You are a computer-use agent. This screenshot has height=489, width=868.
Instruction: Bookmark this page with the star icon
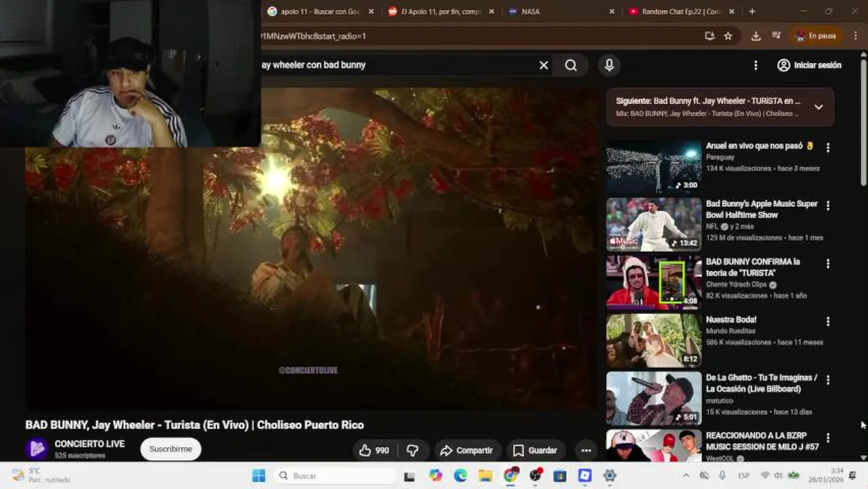[x=728, y=36]
